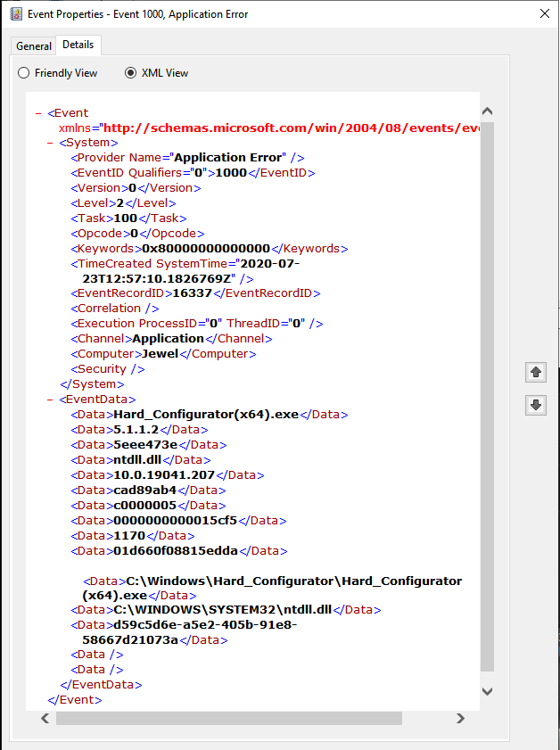Click vertical scrollbar up arrow
This screenshot has width=560, height=750.
click(x=487, y=111)
